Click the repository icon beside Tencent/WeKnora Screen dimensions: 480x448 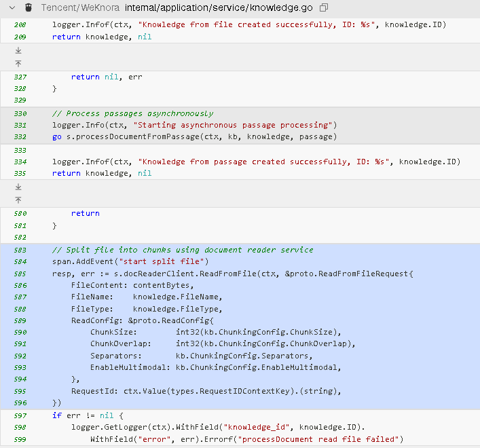click(x=29, y=7)
